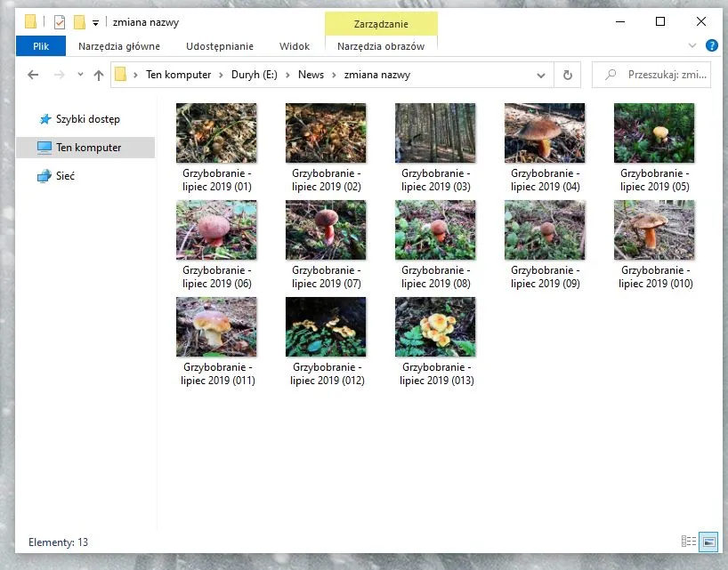Click the Back navigation arrow
This screenshot has height=570, width=728.
(33, 75)
